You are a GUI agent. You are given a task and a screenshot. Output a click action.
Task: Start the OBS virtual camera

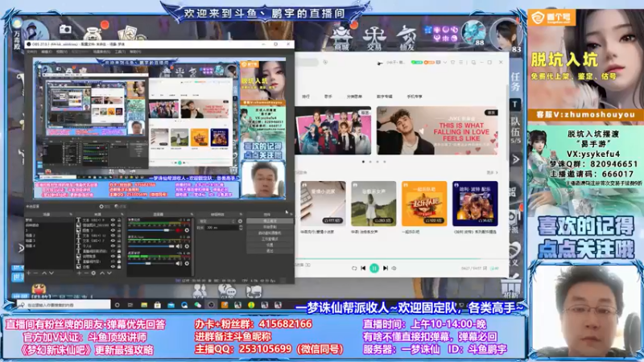pyautogui.click(x=270, y=232)
